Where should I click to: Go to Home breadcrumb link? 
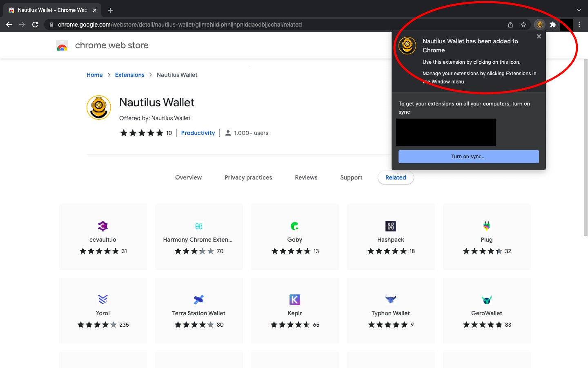95,75
